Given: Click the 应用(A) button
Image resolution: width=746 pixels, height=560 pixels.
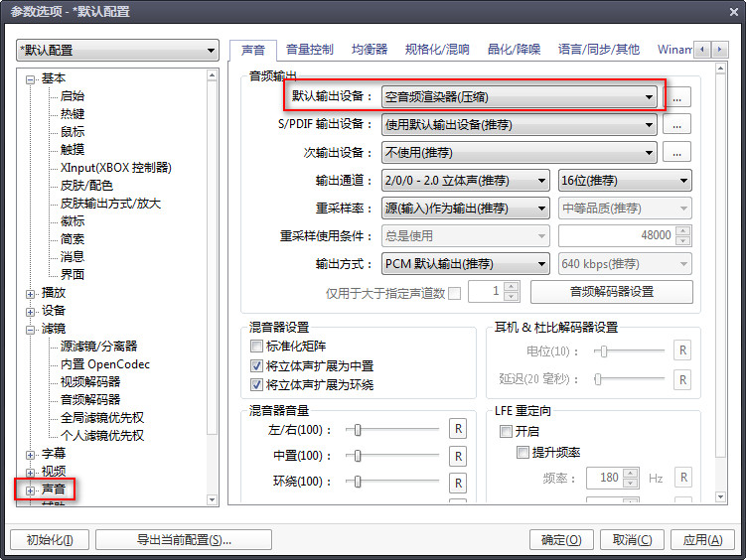Looking at the screenshot, I should (x=702, y=540).
